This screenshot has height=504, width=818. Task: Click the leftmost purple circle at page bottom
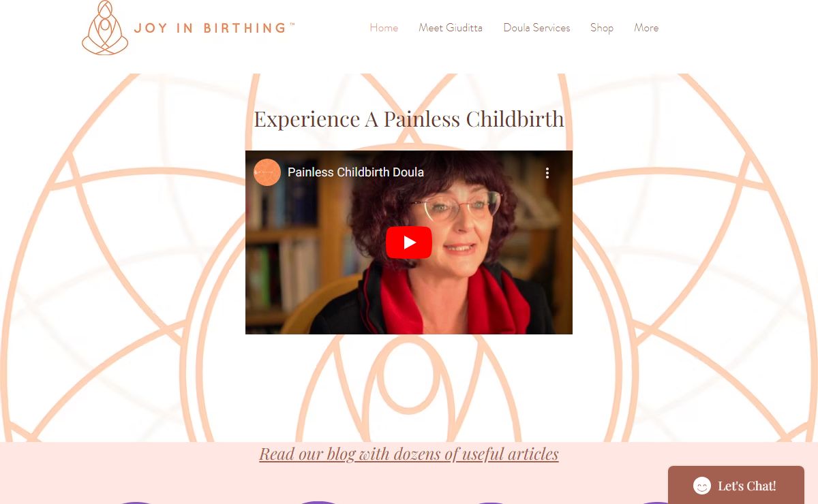click(x=136, y=503)
